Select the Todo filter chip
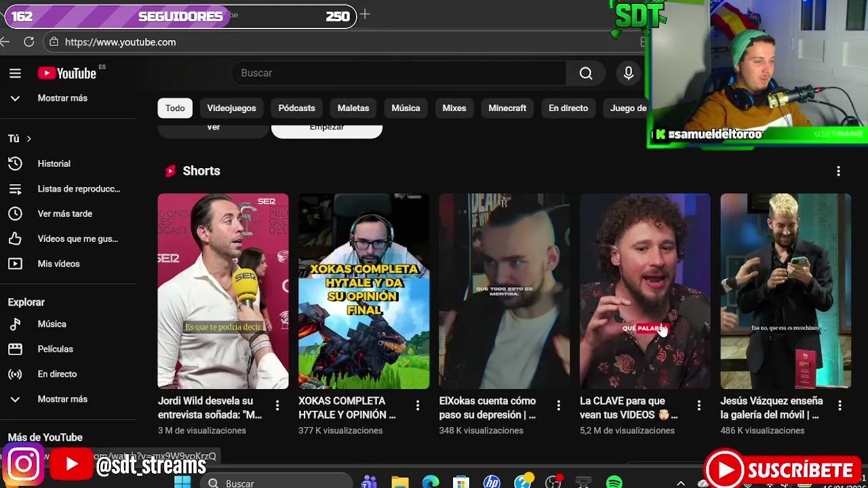Viewport: 868px width, 488px height. pos(175,108)
